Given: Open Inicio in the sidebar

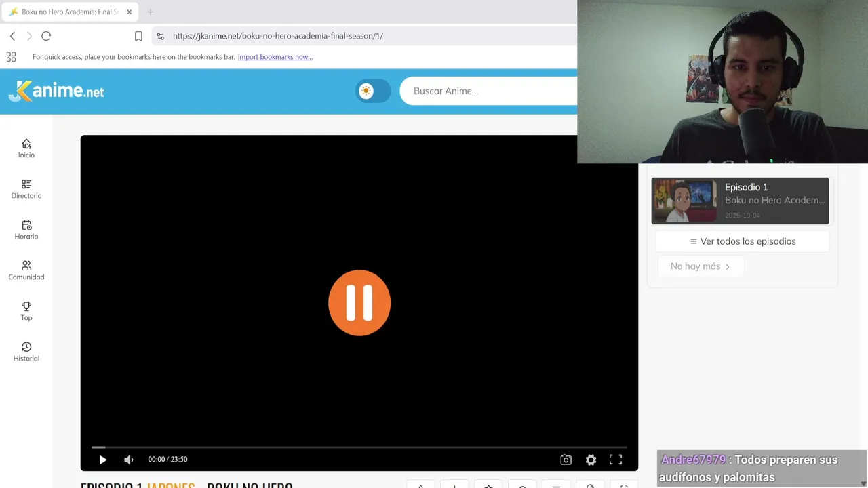Looking at the screenshot, I should (26, 148).
